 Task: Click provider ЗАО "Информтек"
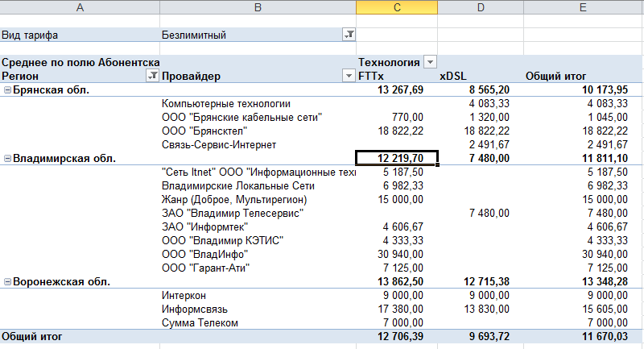(x=205, y=227)
